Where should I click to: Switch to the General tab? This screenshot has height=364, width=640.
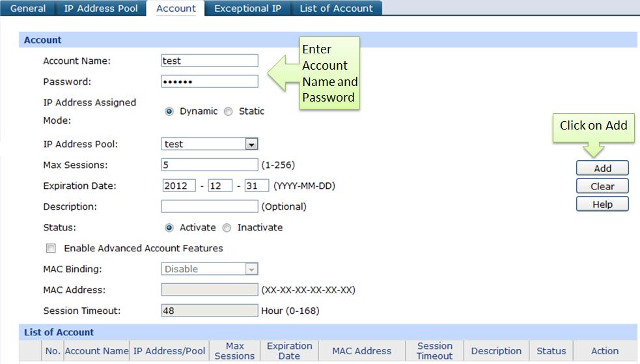coord(28,8)
